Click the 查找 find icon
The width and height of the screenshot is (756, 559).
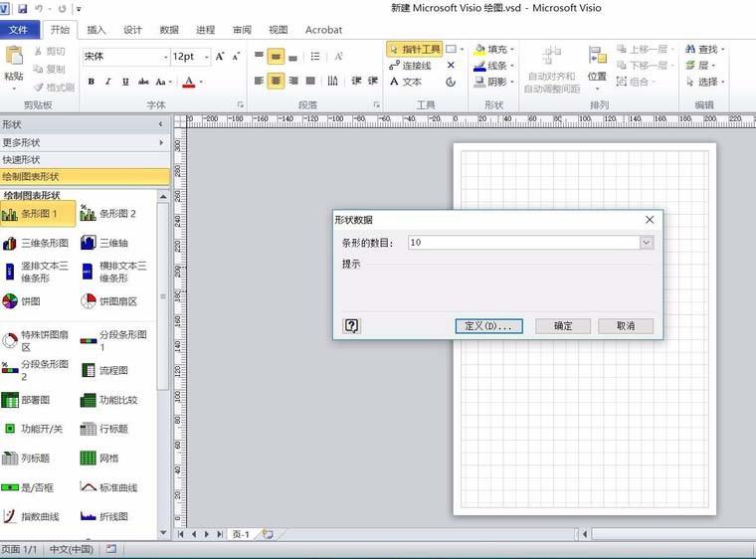(690, 49)
